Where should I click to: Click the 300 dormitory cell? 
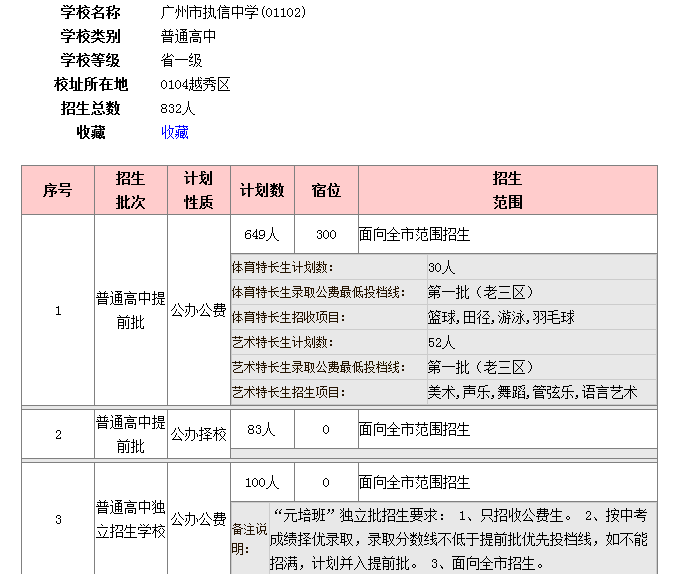[x=326, y=234]
